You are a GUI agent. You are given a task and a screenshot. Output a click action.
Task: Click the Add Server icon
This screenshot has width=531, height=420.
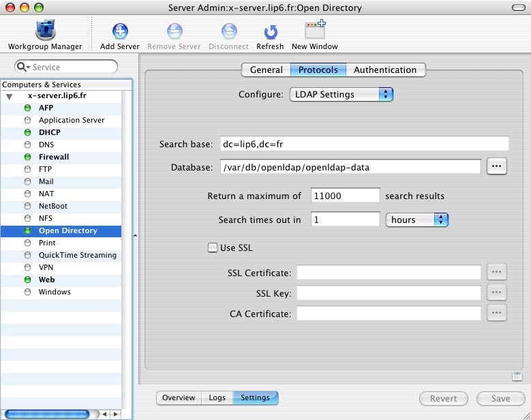pyautogui.click(x=120, y=31)
